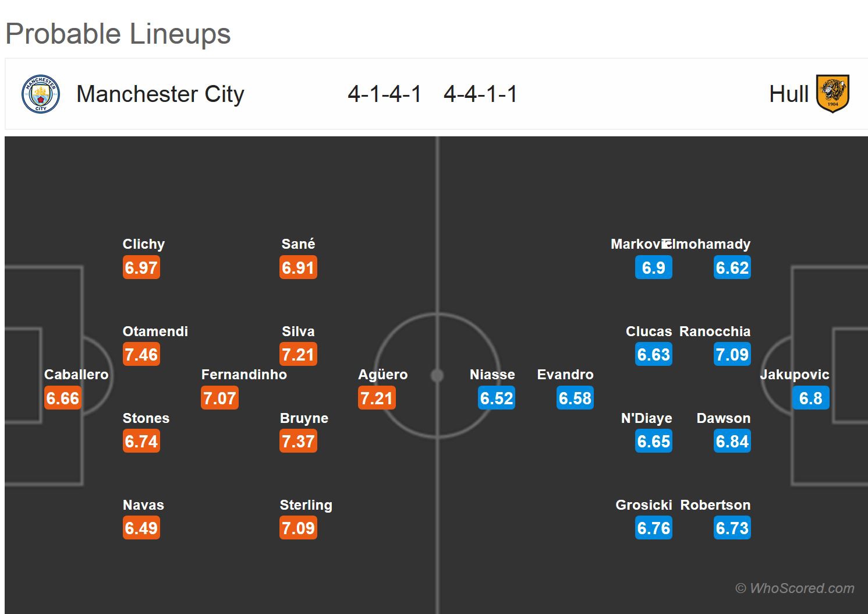Click Otamendi's 7.46 rating badge
This screenshot has width=868, height=614.
(x=141, y=355)
